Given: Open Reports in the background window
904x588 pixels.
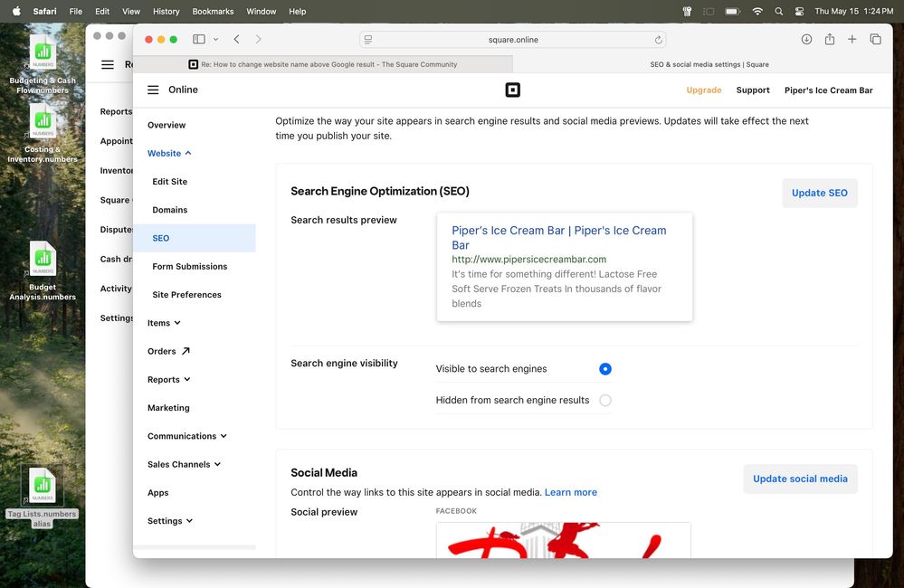Looking at the screenshot, I should (116, 111).
